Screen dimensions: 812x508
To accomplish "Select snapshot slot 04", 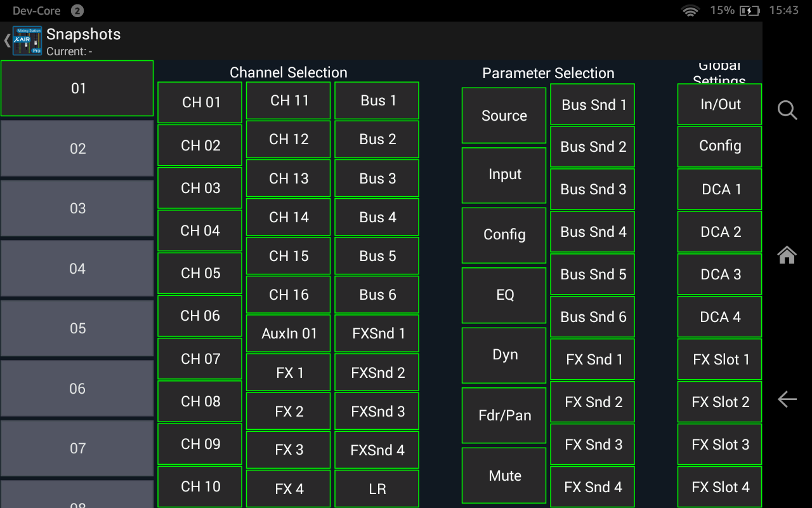I will (x=77, y=269).
